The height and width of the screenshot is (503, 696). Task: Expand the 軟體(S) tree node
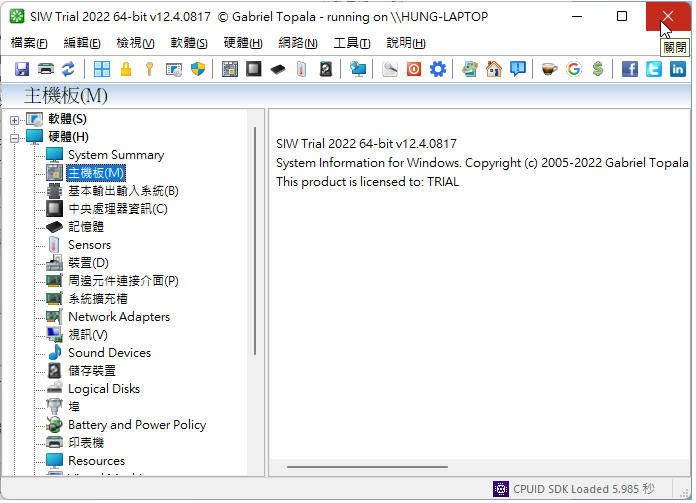click(14, 120)
